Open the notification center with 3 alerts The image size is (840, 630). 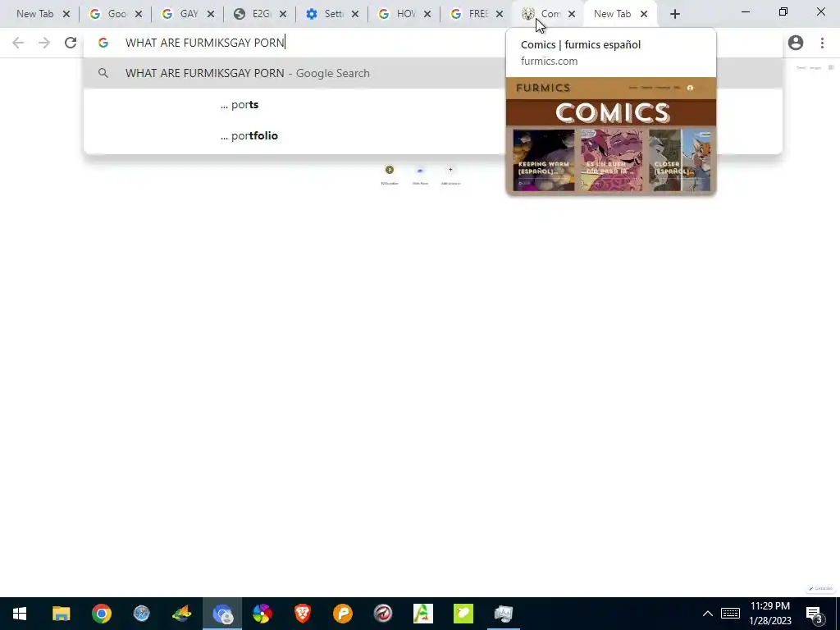[x=815, y=614]
